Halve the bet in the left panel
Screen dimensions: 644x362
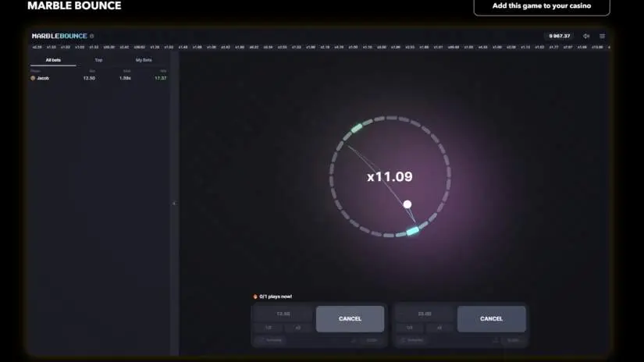click(x=269, y=328)
